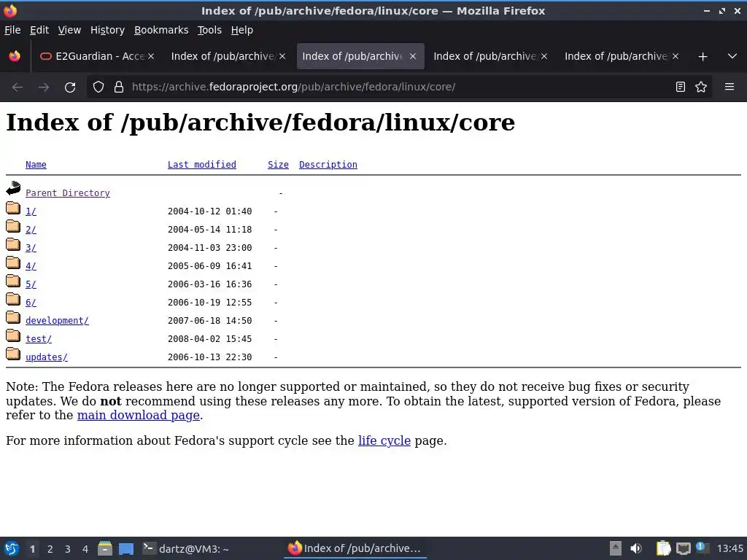The height and width of the screenshot is (560, 747).
Task: Click folder icon beside updates/
Action: point(13,354)
